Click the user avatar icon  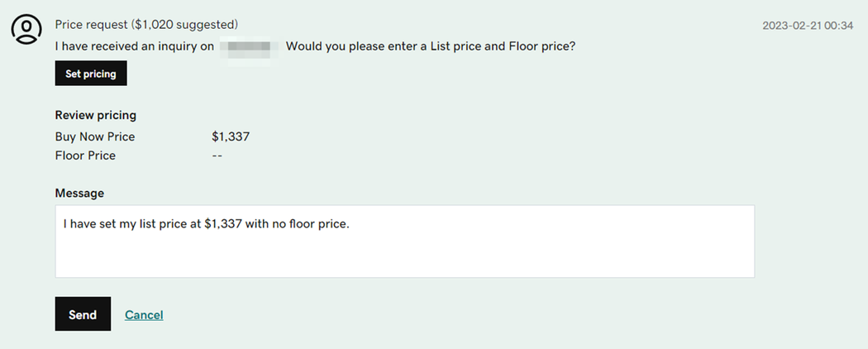[26, 29]
